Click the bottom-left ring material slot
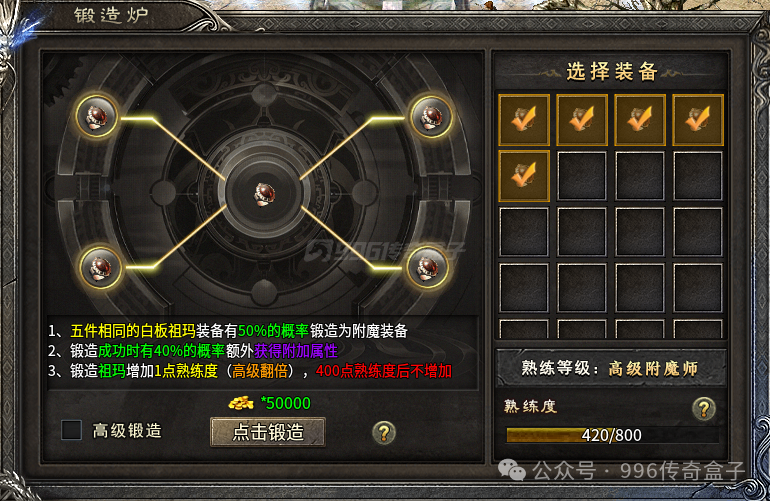This screenshot has width=770, height=501. point(101,268)
